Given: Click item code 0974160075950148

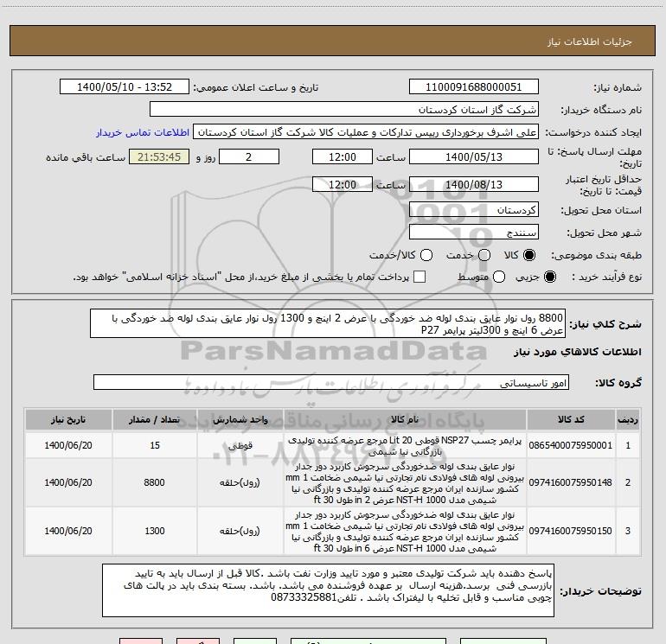Looking at the screenshot, I should pos(571,482).
